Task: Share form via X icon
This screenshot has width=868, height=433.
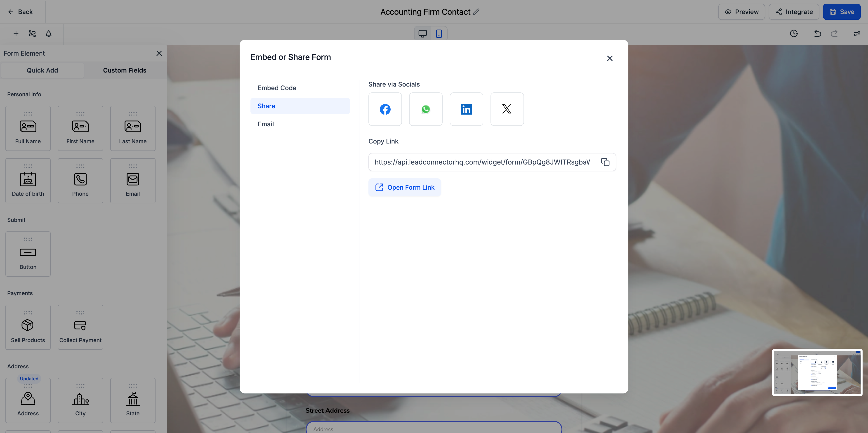Action: [x=507, y=109]
